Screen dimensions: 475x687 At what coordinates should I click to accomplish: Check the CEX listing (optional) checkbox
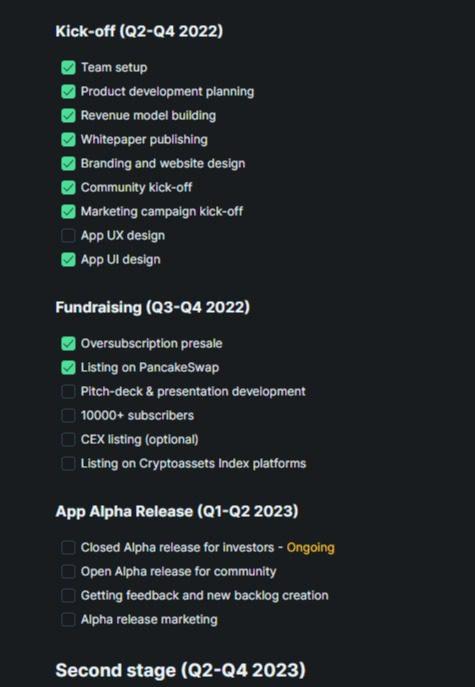coord(68,439)
